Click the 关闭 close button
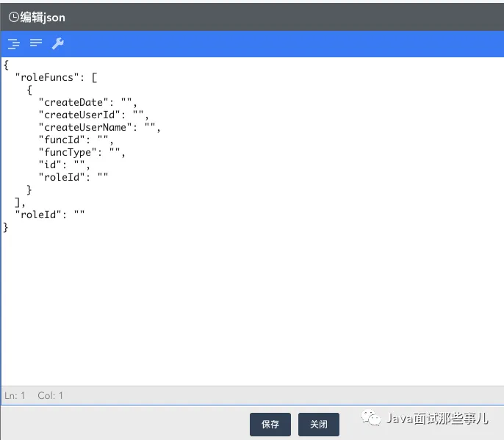Image resolution: width=504 pixels, height=440 pixels. 319,425
